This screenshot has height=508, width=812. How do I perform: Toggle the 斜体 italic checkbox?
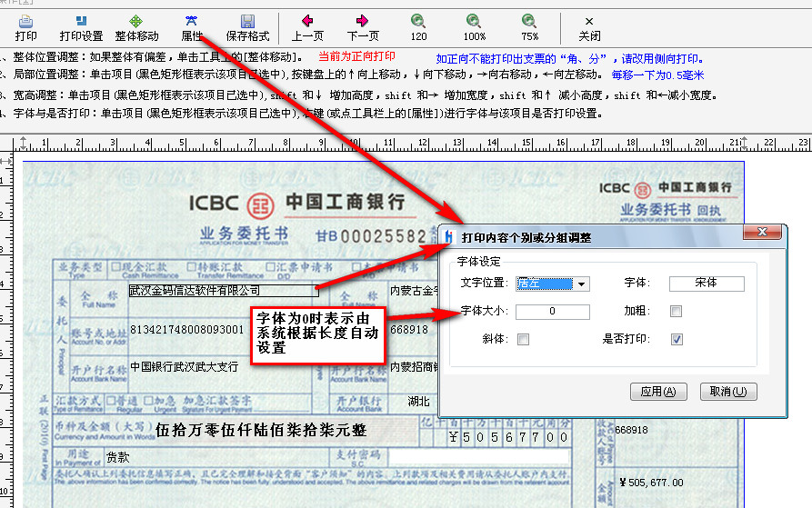pyautogui.click(x=523, y=339)
